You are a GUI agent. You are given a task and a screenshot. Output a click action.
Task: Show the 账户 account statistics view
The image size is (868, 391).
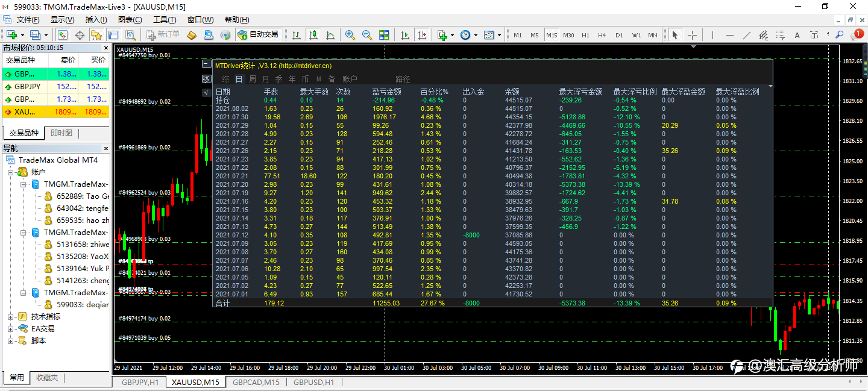350,79
